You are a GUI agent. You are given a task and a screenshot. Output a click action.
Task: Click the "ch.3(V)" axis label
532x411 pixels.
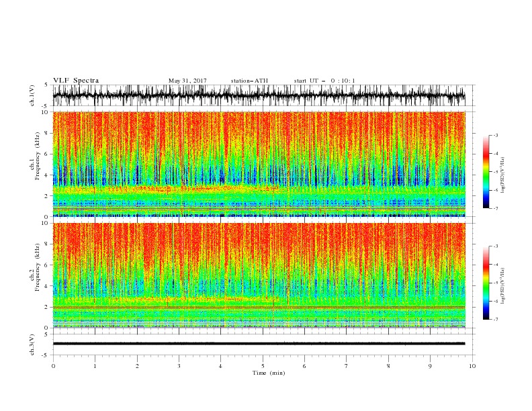[x=32, y=345]
